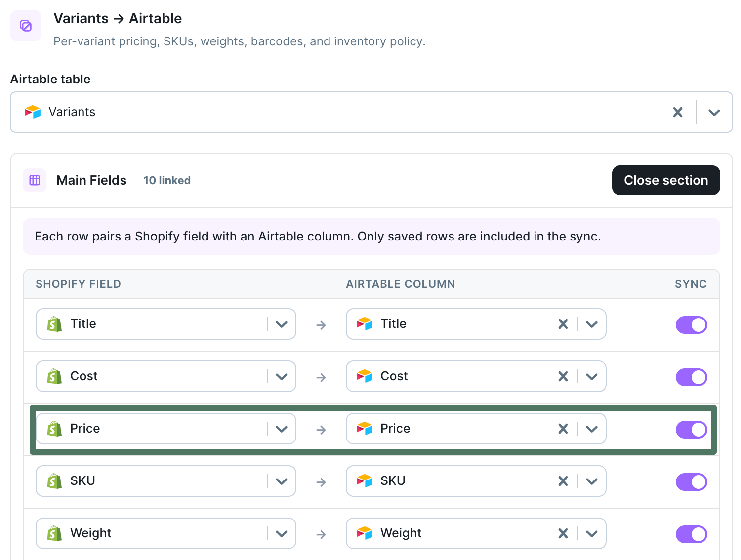Click the purple Variants sync icon

click(x=26, y=26)
